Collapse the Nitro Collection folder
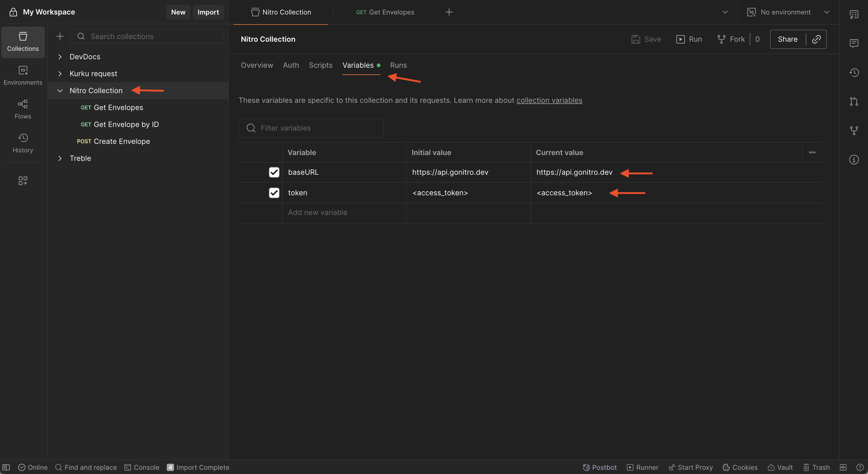 coord(60,91)
